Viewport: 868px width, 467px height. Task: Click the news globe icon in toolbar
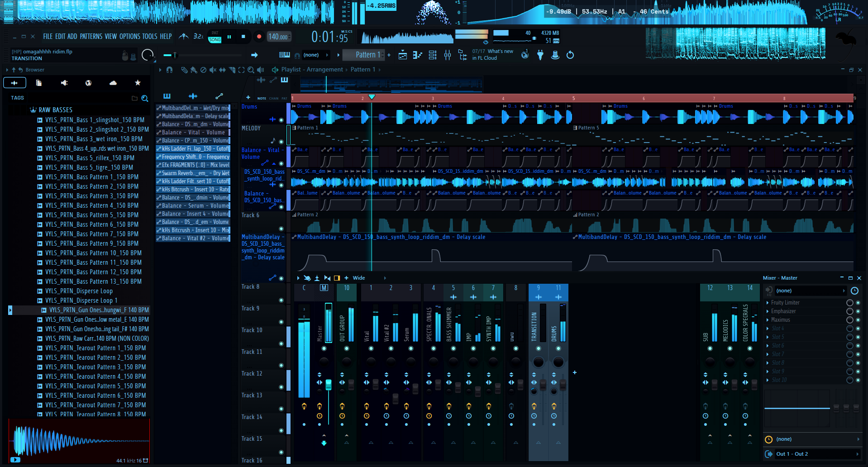click(525, 55)
